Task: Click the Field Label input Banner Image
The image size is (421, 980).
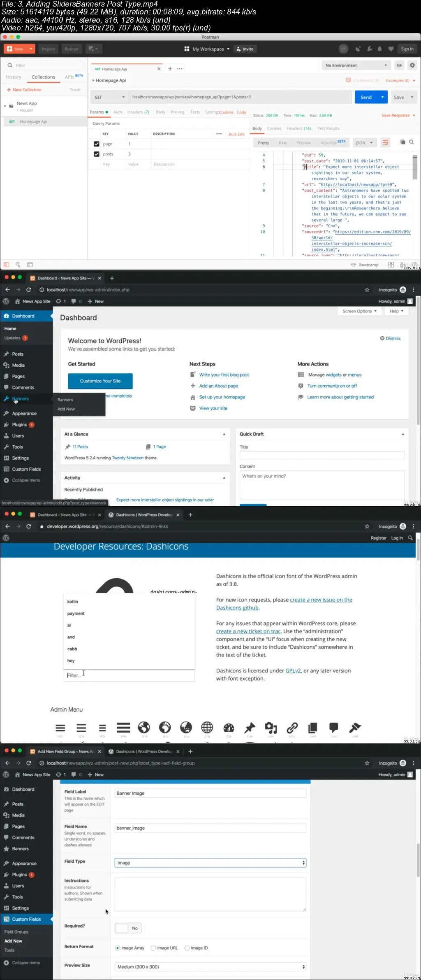Action: [210, 793]
